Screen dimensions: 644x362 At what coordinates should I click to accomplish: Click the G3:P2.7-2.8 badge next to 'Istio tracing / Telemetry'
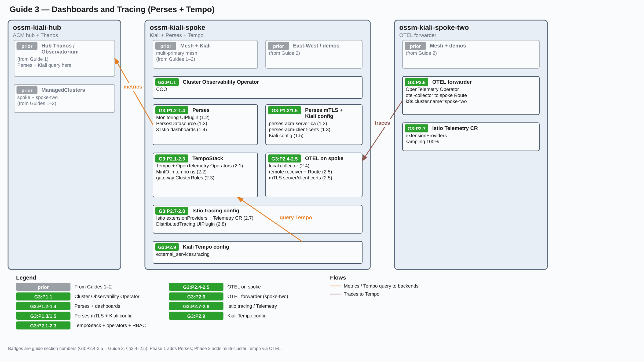[x=196, y=306]
